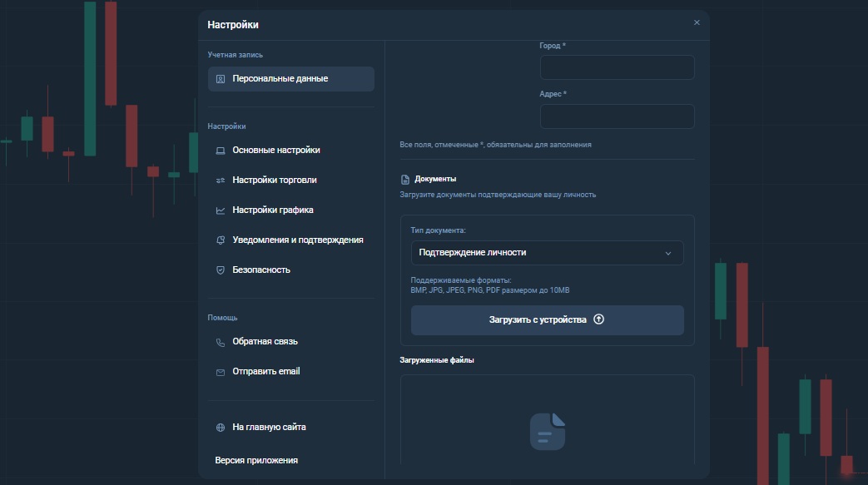This screenshot has height=485, width=868.
Task: Click the envelope icon for Отправить email
Action: pos(219,371)
